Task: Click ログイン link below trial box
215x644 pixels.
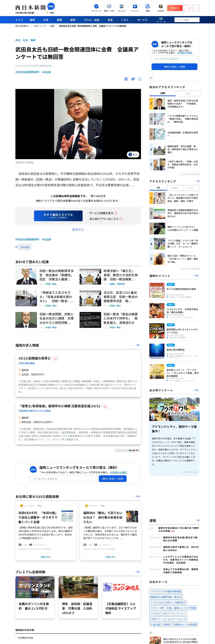Action: coord(78,230)
